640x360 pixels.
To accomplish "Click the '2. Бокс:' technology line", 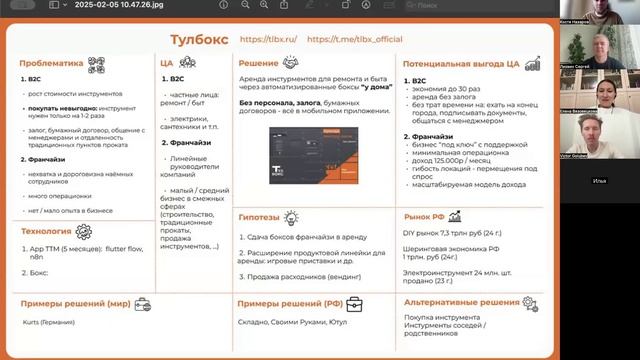I will [x=35, y=273].
